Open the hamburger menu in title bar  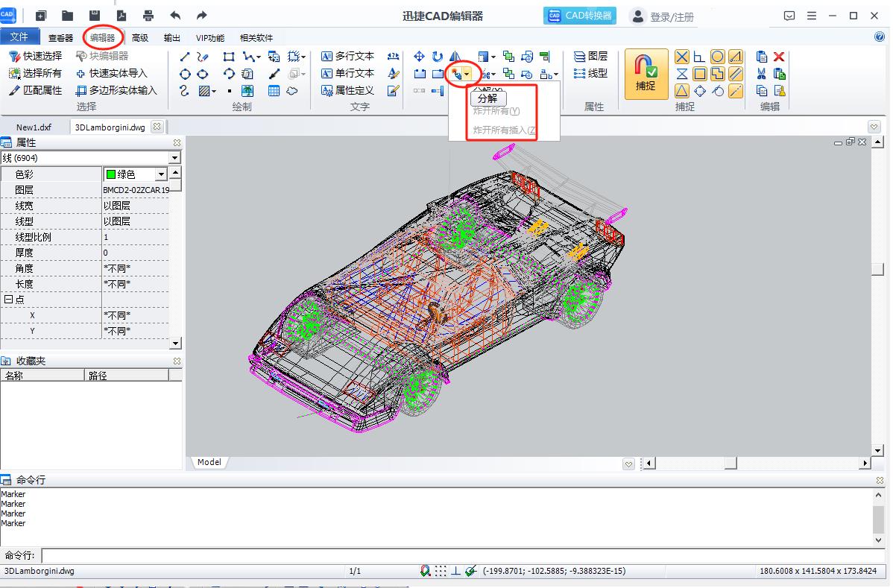[x=812, y=16]
